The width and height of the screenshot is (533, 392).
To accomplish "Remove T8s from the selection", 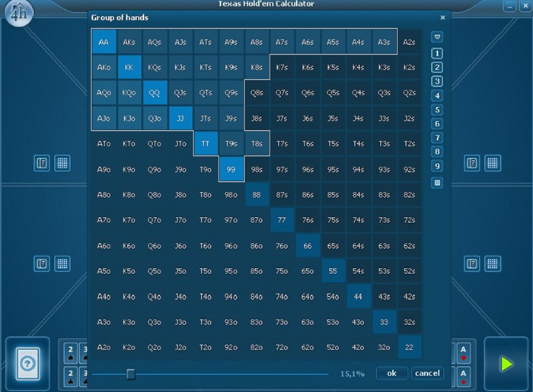I will tap(257, 144).
